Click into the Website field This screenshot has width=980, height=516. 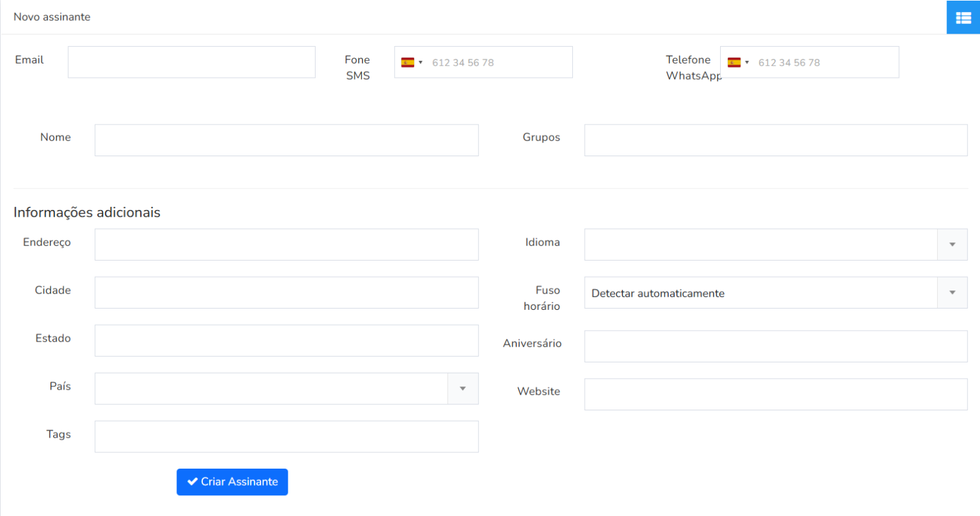(776, 394)
